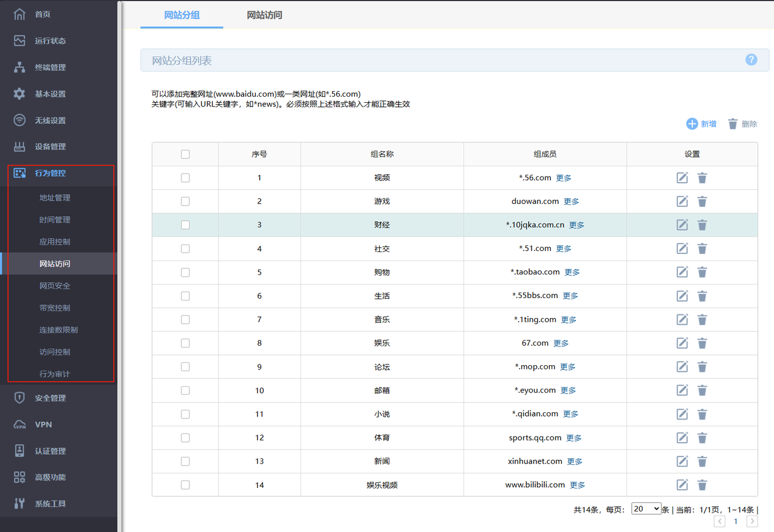Edit the 购物 group row

pos(682,272)
